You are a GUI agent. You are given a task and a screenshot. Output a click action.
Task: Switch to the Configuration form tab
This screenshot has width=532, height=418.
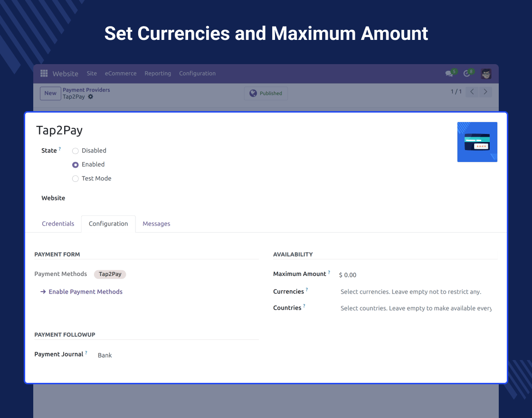pyautogui.click(x=108, y=224)
